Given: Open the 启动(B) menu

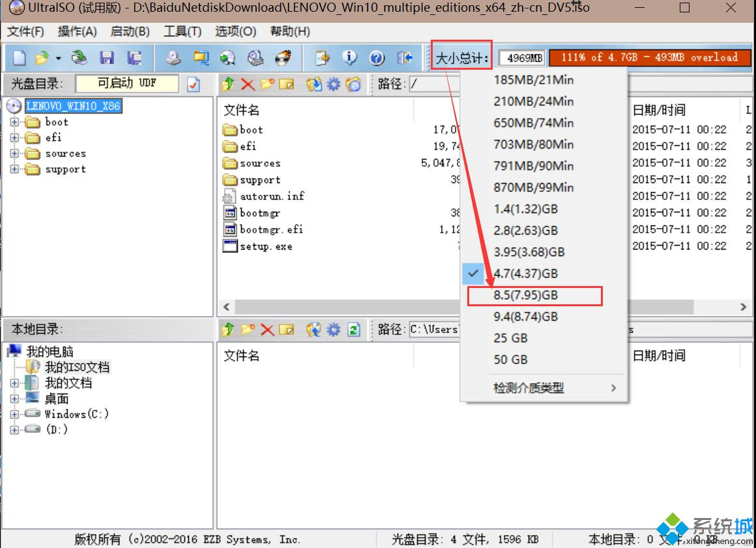Looking at the screenshot, I should point(130,32).
